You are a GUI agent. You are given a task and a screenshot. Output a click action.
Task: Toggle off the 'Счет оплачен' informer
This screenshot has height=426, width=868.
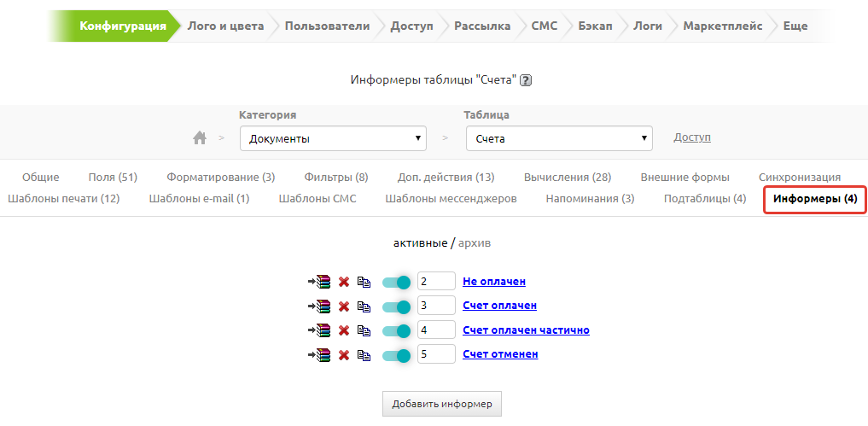(x=397, y=306)
